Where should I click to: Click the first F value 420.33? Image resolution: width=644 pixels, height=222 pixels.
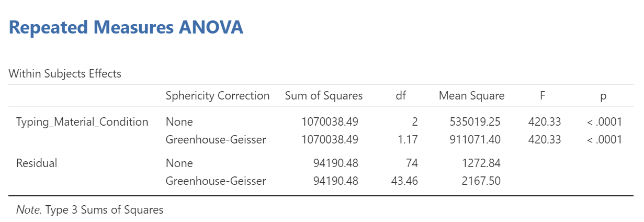(x=545, y=122)
